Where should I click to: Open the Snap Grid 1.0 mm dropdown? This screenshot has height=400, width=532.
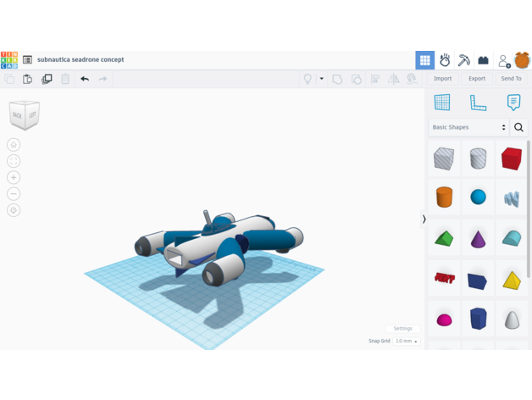pyautogui.click(x=406, y=341)
